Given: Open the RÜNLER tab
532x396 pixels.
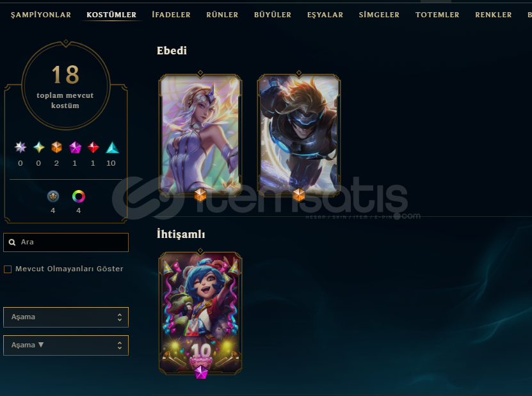Looking at the screenshot, I should [222, 15].
